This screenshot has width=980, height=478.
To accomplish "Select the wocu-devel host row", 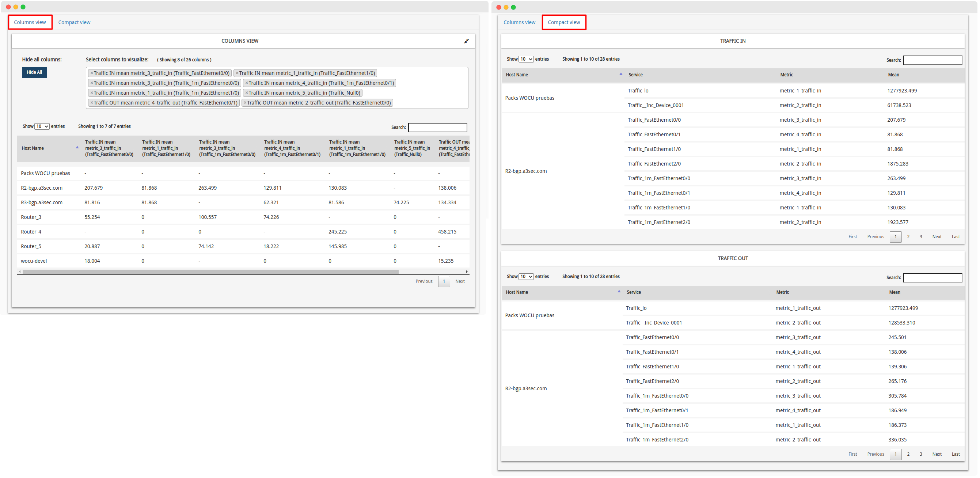I will [243, 261].
